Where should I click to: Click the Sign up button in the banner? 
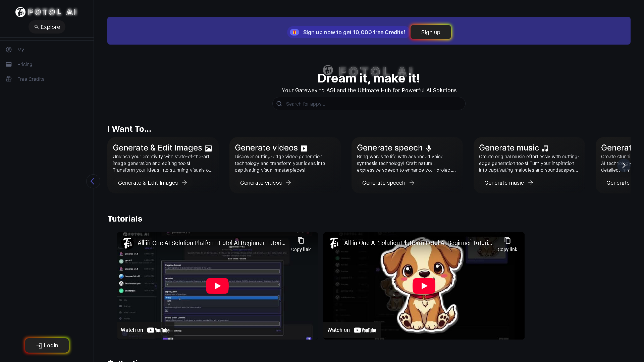click(x=431, y=32)
